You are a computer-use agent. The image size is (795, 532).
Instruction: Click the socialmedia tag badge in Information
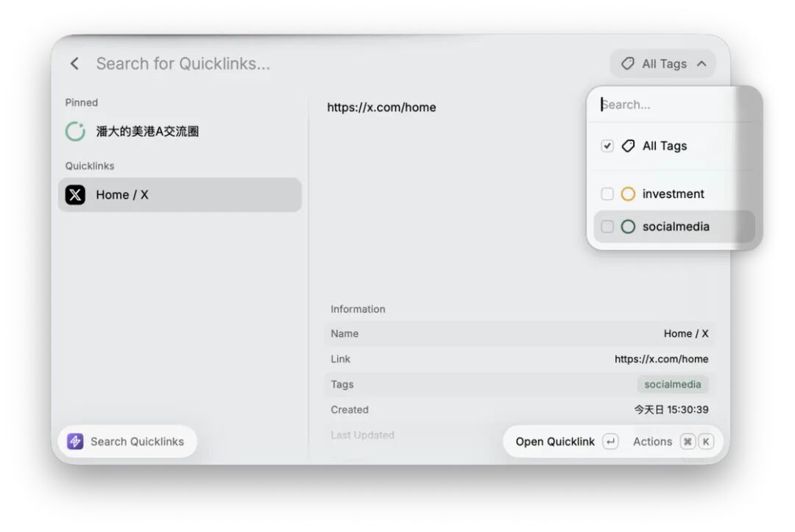click(673, 385)
